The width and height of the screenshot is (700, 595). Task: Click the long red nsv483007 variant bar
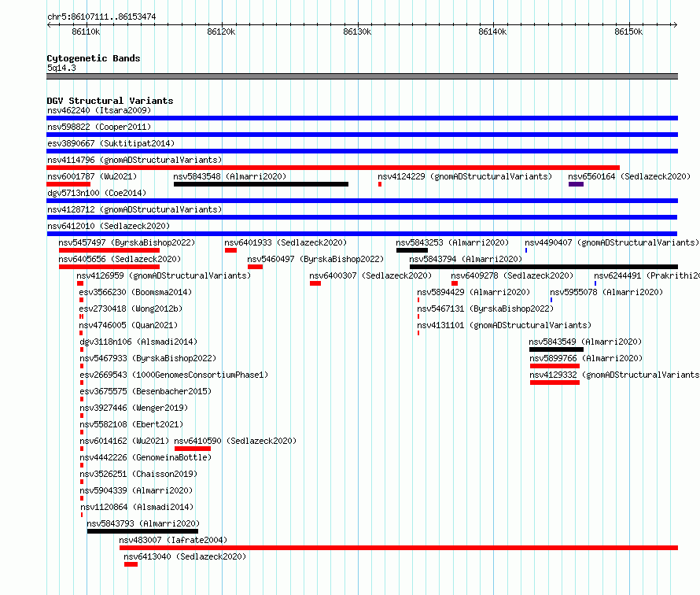coord(399,548)
